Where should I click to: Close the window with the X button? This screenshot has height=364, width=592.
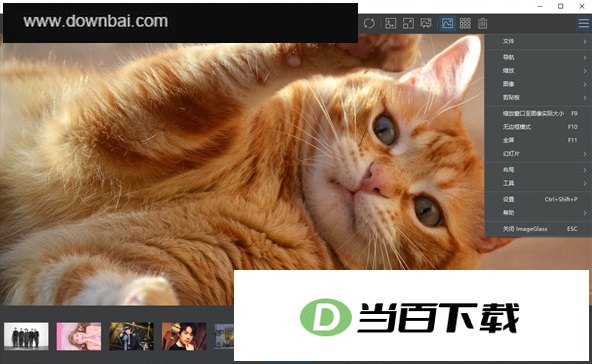click(582, 6)
